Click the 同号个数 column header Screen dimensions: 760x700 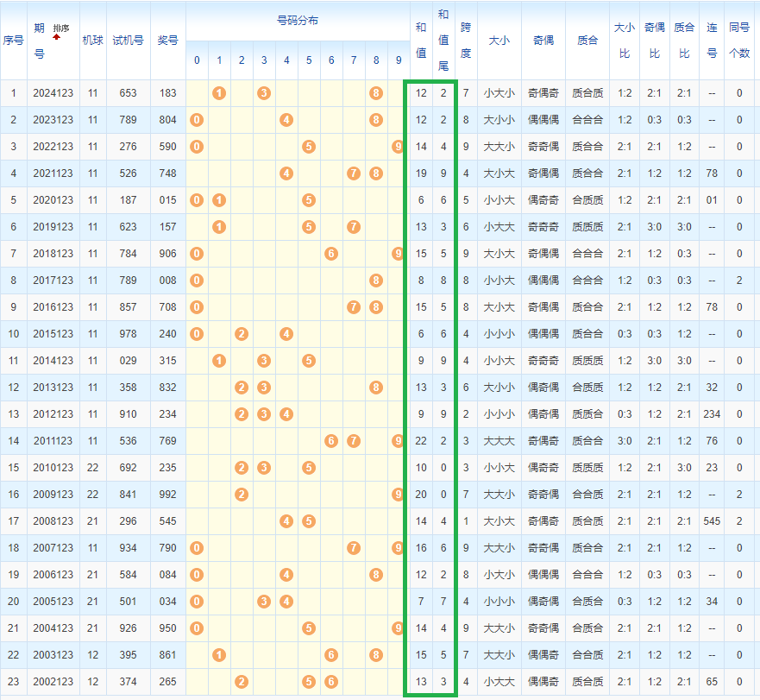(739, 40)
